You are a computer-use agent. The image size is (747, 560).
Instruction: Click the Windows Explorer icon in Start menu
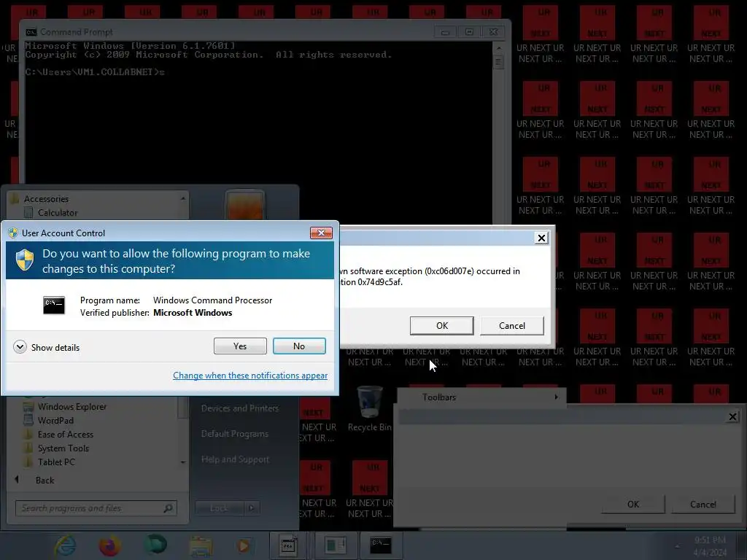pyautogui.click(x=28, y=407)
